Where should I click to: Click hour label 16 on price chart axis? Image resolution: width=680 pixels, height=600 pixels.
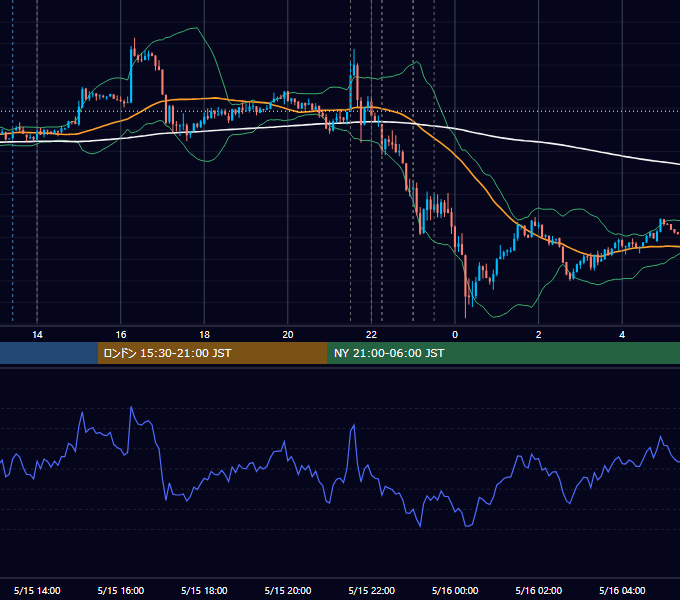(x=121, y=335)
